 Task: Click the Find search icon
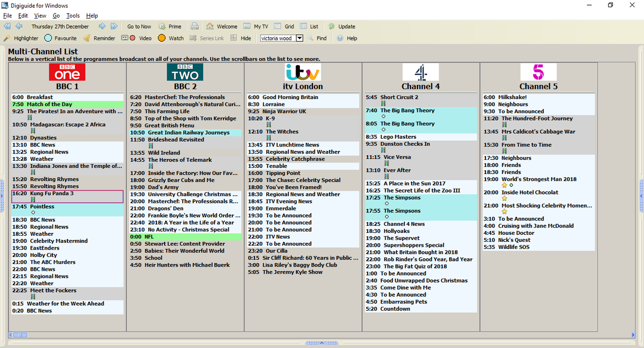click(x=310, y=38)
